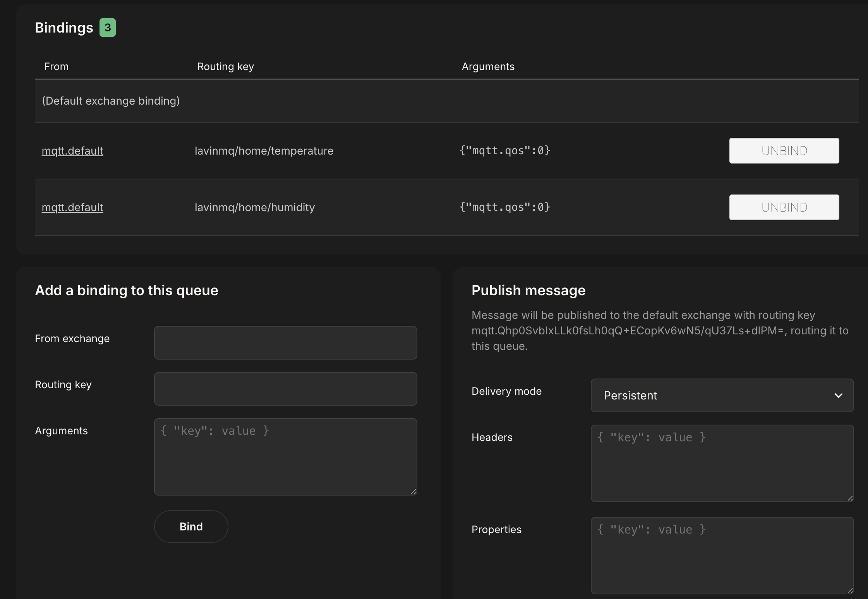Click the Bindings section heading
The image size is (868, 599).
tap(64, 28)
